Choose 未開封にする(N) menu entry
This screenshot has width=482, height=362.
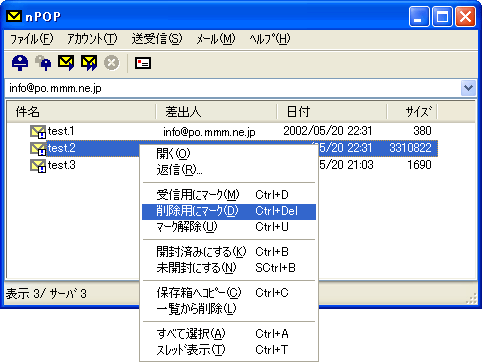tap(229, 268)
